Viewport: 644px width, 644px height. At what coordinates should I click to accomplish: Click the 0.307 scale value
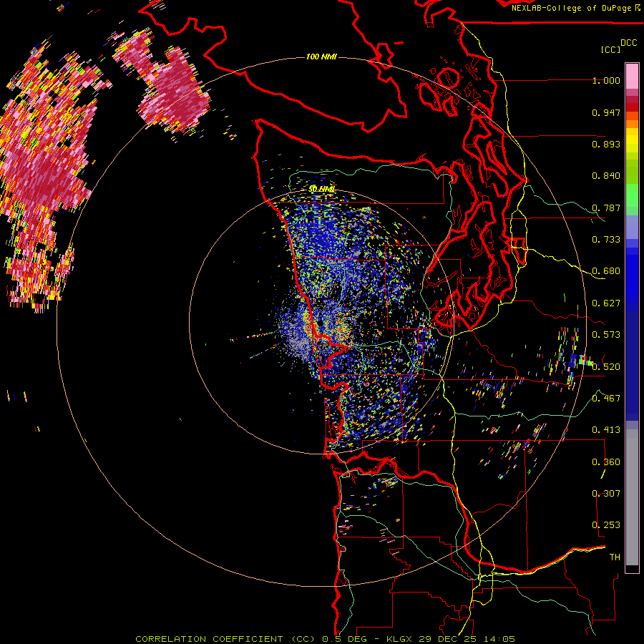(x=606, y=493)
